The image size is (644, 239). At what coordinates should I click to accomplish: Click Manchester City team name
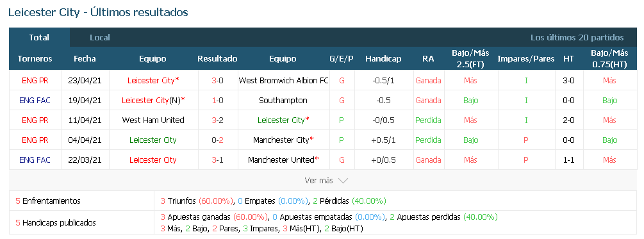coord(281,140)
